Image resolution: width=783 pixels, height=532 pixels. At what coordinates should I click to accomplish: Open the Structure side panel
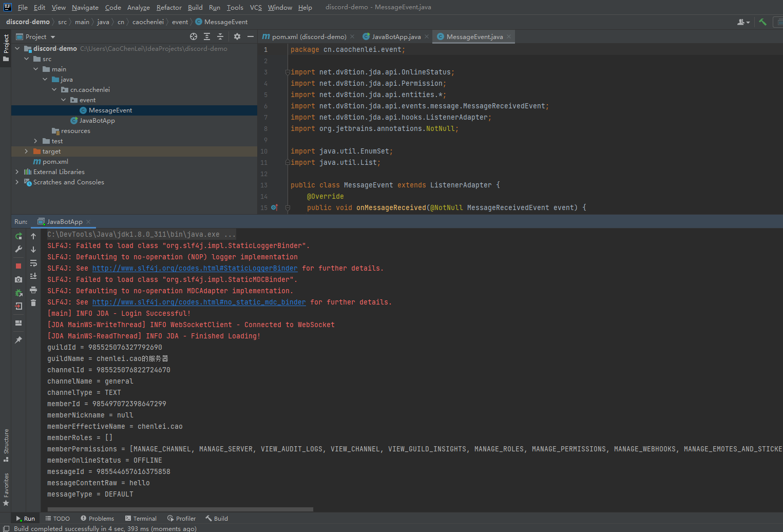pyautogui.click(x=6, y=445)
